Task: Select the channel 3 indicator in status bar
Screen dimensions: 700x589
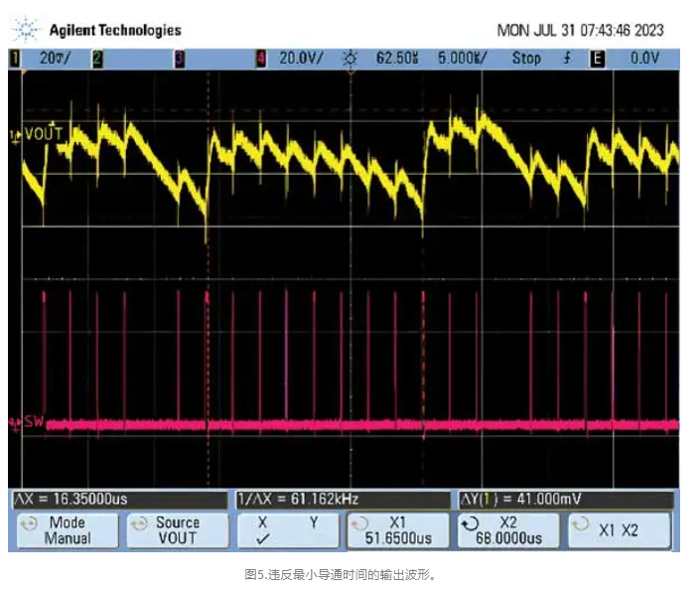Action: 180,59
